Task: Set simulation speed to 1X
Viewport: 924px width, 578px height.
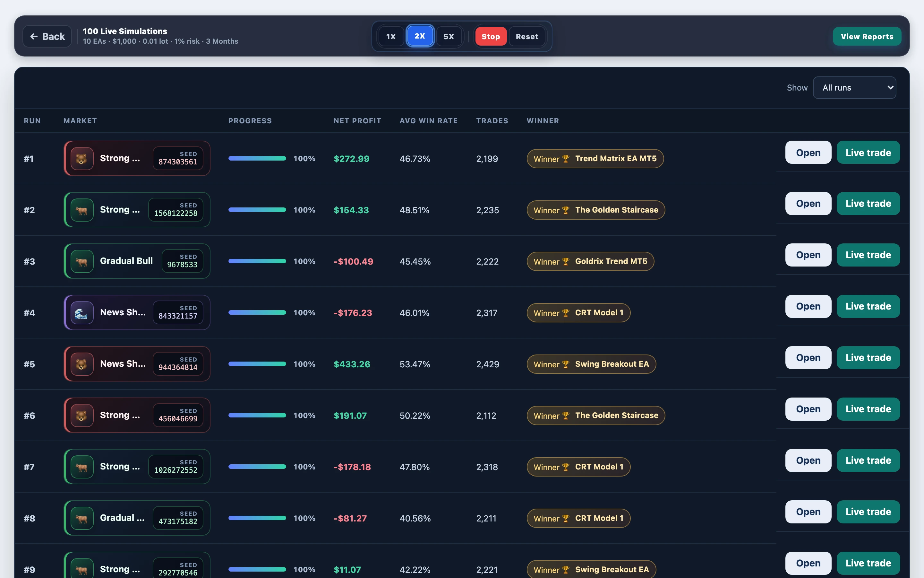Action: (x=391, y=36)
